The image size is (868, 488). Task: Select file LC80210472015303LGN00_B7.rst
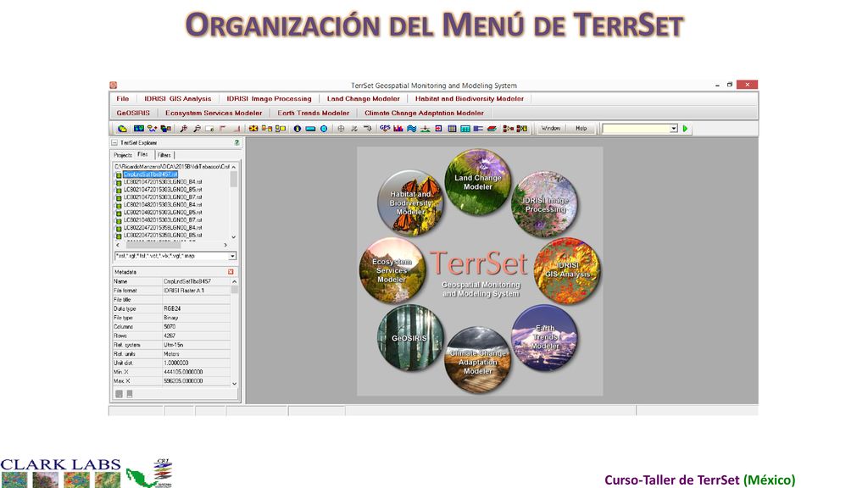163,197
